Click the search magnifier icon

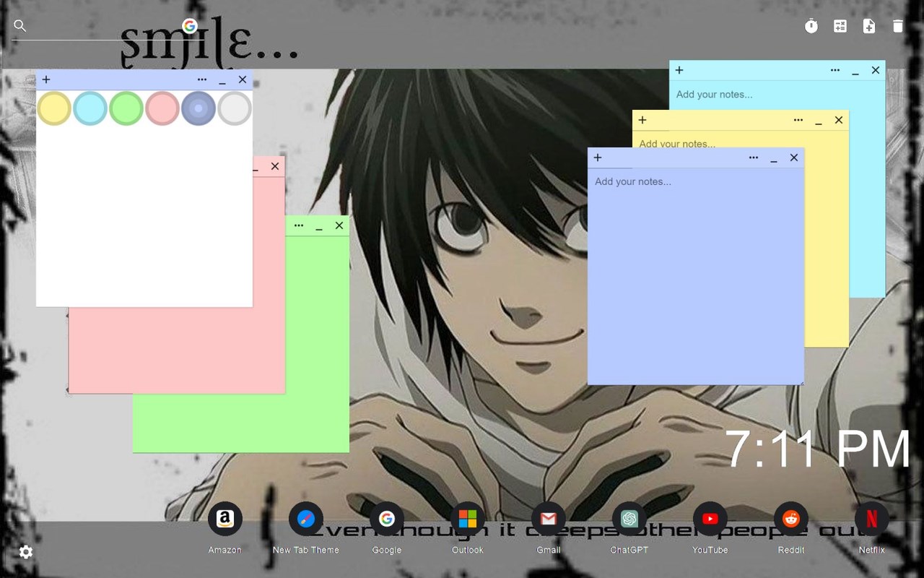[20, 26]
